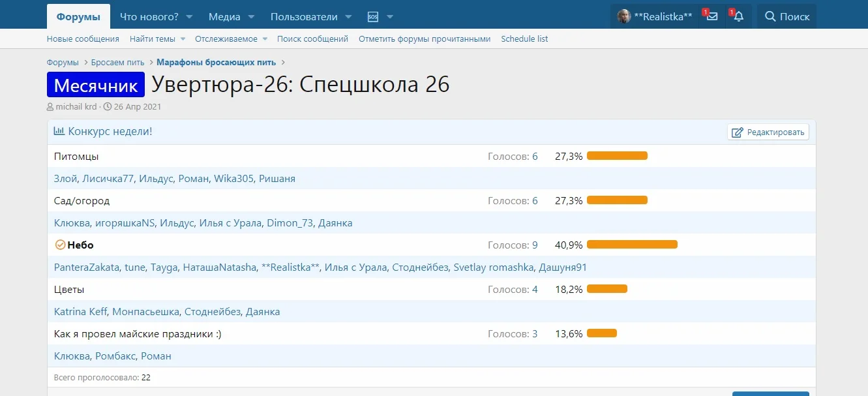Image resolution: width=868 pixels, height=396 pixels.
Task: Open notifications via the bell icon
Action: 738,16
